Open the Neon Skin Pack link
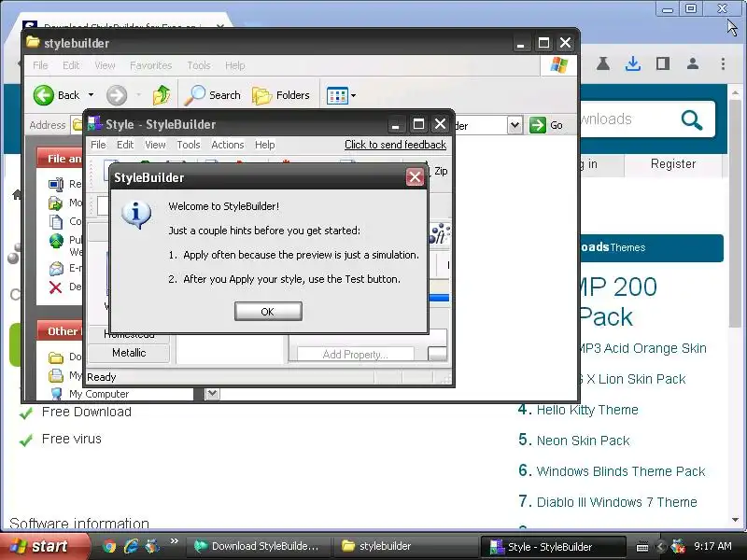 (x=583, y=441)
